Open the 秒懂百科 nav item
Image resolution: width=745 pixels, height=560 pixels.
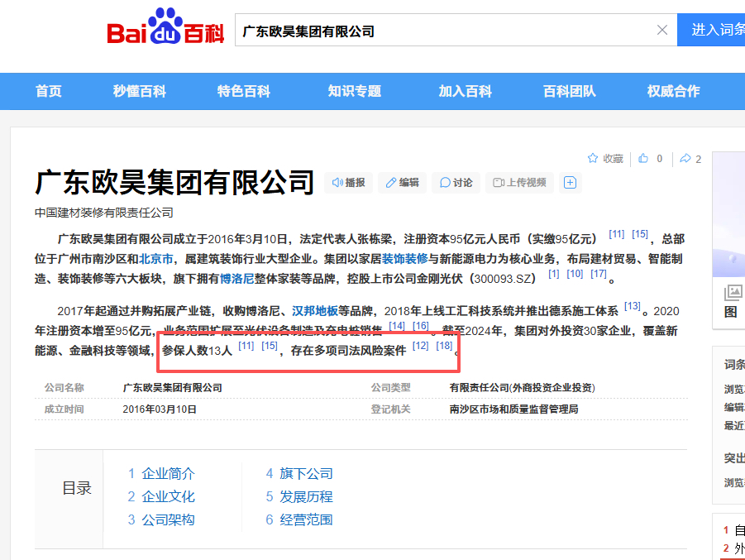(x=140, y=91)
